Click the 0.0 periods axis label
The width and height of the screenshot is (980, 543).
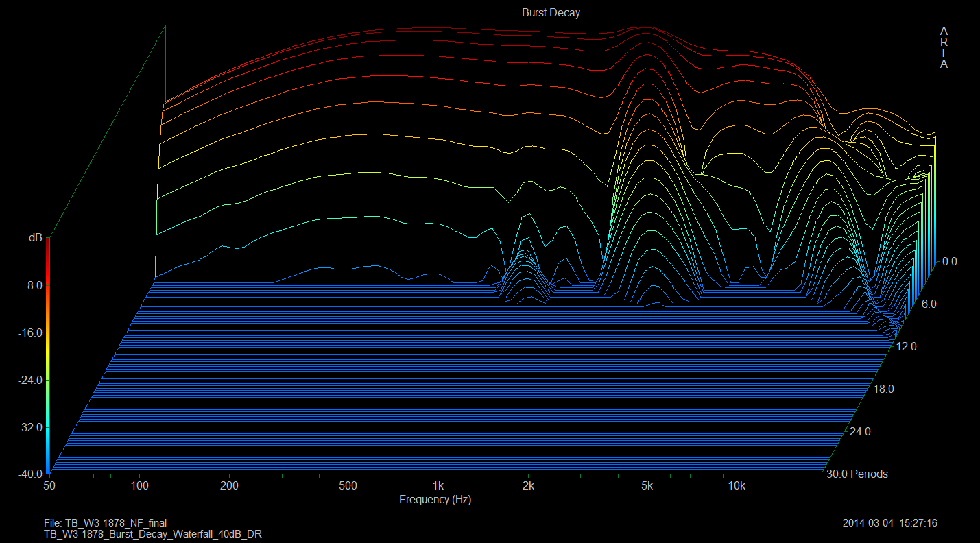pyautogui.click(x=950, y=262)
